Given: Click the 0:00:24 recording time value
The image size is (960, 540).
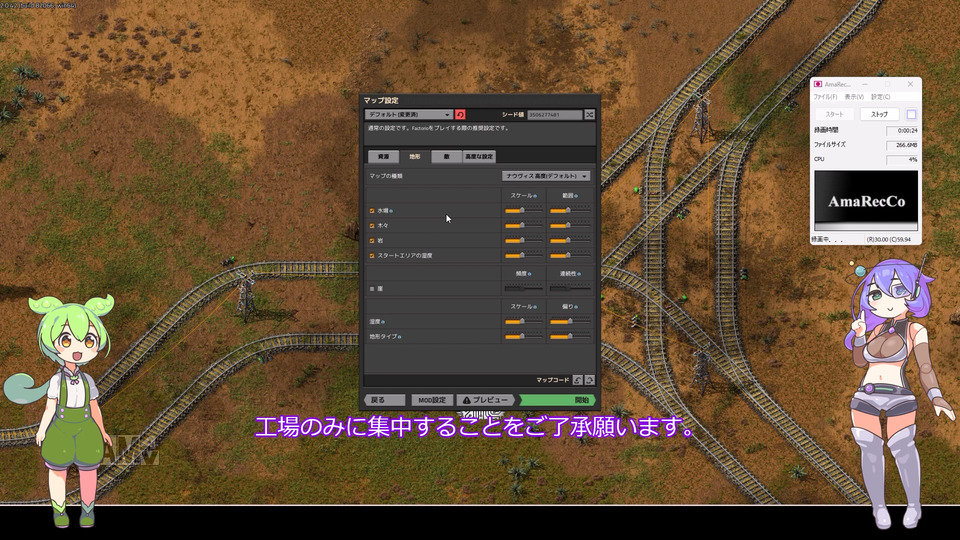Looking at the screenshot, I should coord(902,130).
